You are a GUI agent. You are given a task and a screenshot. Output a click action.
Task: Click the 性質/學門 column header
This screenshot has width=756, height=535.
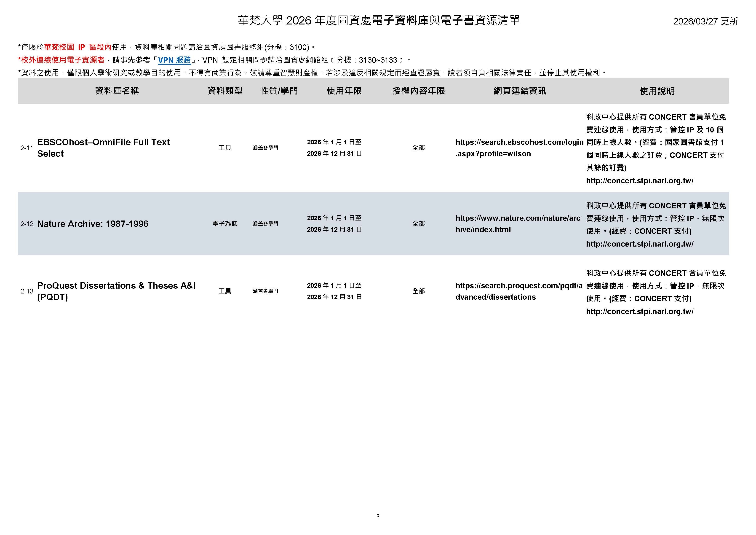279,91
